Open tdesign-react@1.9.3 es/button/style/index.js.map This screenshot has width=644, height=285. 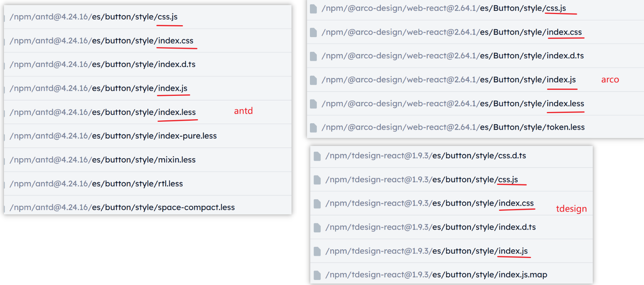(437, 275)
